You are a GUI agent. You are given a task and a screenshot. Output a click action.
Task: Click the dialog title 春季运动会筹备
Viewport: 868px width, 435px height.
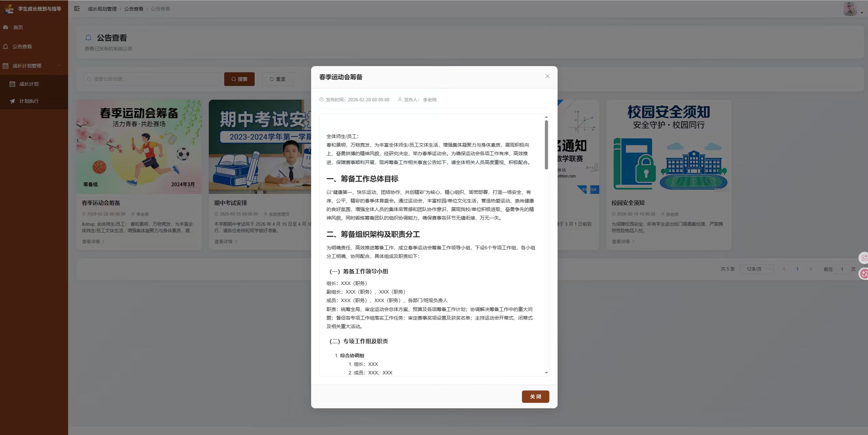pos(341,77)
